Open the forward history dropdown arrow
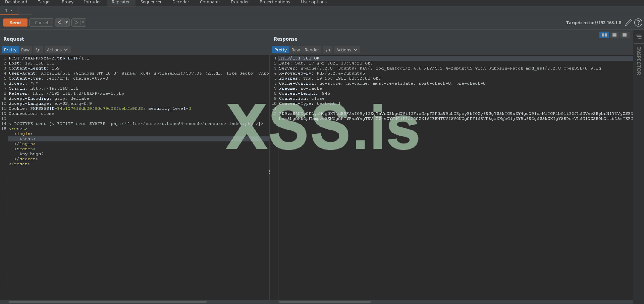The width and height of the screenshot is (644, 304). point(83,23)
